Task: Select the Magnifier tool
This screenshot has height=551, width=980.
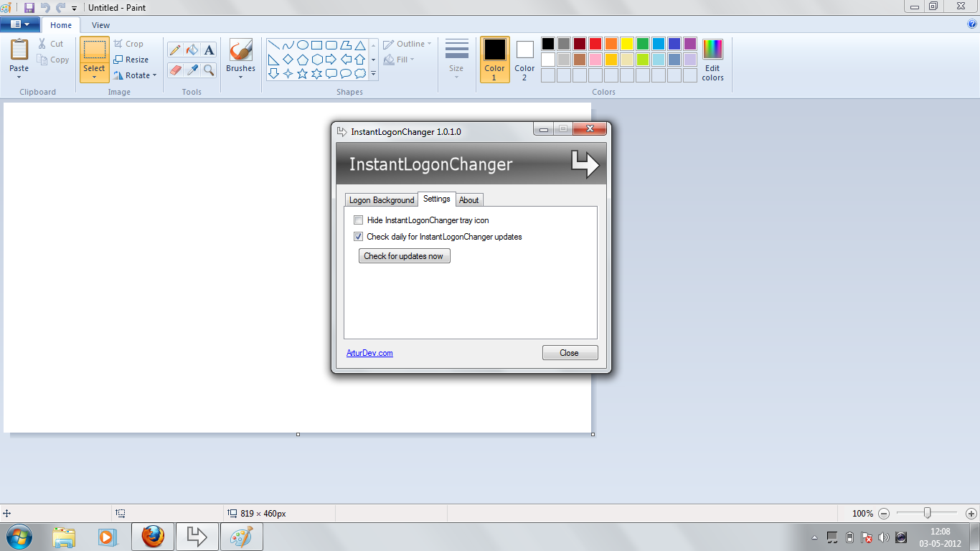Action: coord(209,70)
